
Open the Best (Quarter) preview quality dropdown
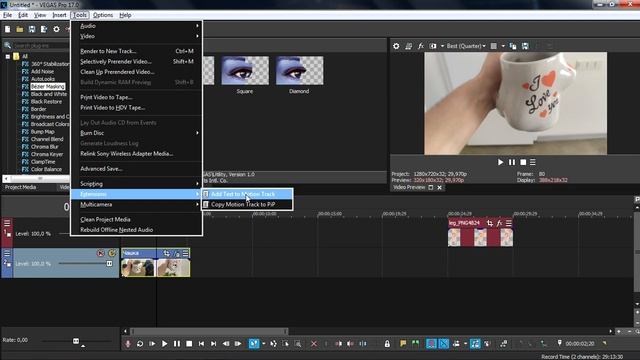point(466,46)
